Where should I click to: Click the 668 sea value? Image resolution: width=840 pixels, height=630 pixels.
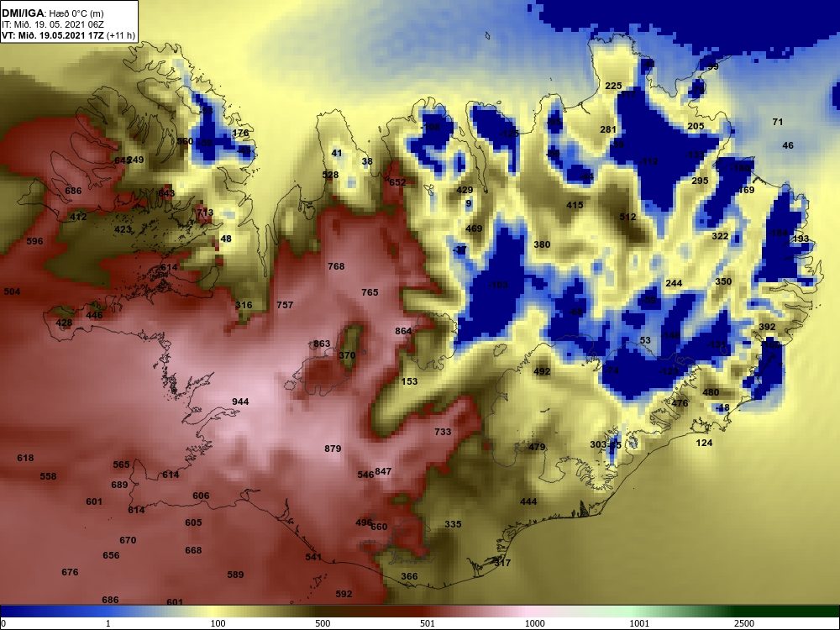tap(193, 550)
